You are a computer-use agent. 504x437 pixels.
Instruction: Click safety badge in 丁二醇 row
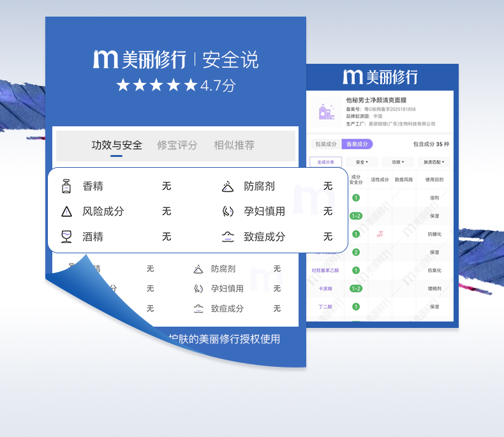tap(356, 307)
